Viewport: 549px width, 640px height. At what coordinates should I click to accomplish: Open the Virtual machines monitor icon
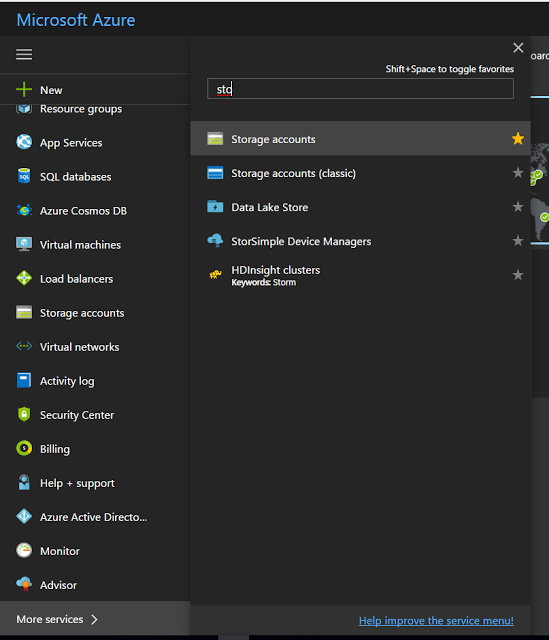coord(24,244)
